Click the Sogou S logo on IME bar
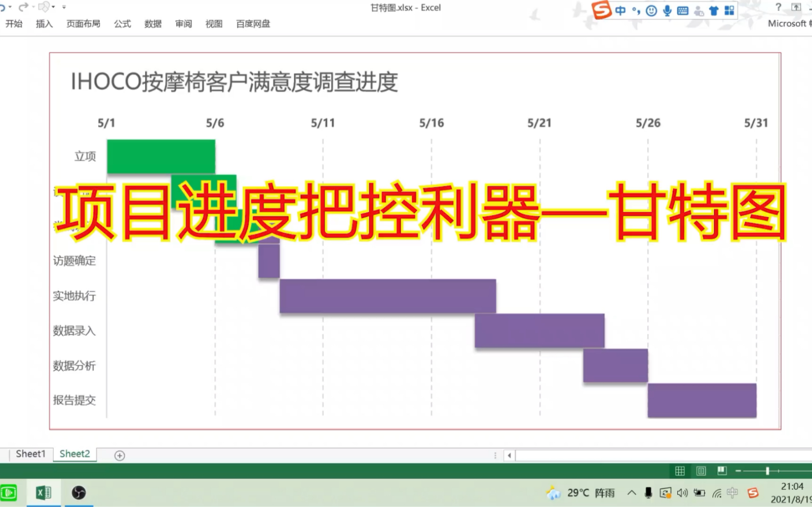This screenshot has height=507, width=812. tap(601, 10)
